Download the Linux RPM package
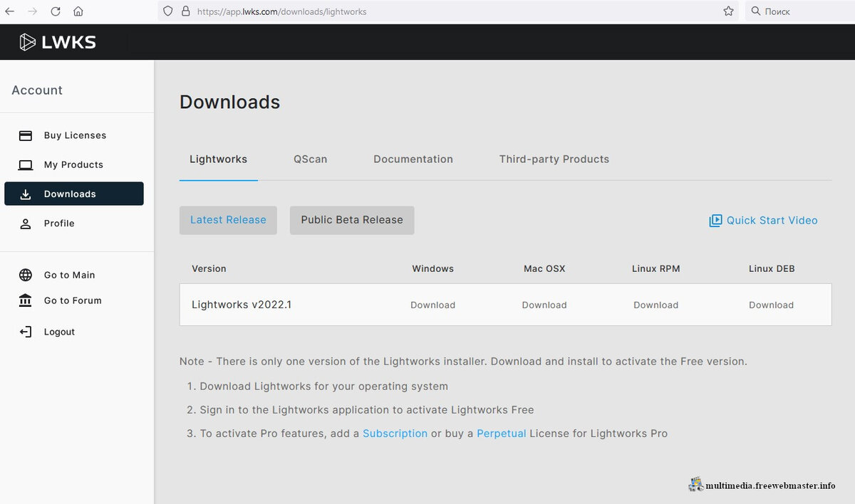 pos(655,305)
